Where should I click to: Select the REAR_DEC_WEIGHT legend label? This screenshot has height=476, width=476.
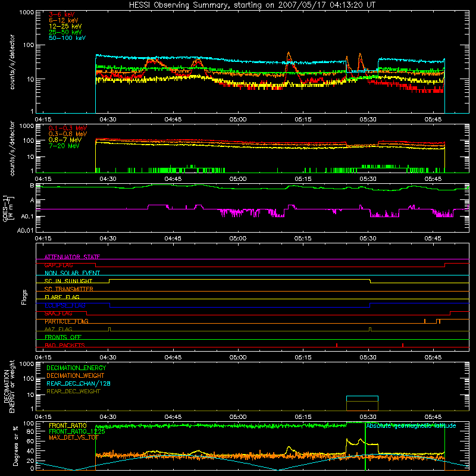(73, 392)
